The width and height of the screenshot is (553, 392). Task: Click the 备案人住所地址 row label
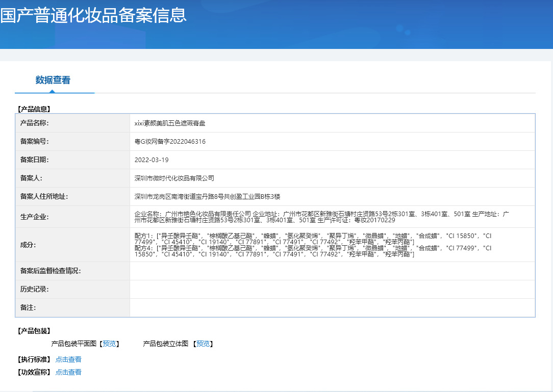pos(44,197)
